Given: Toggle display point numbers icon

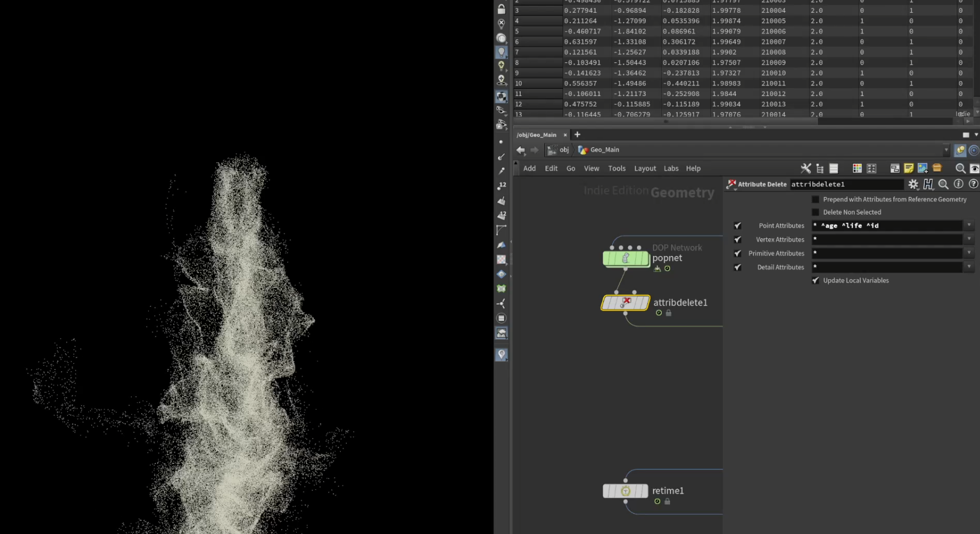Looking at the screenshot, I should point(501,186).
